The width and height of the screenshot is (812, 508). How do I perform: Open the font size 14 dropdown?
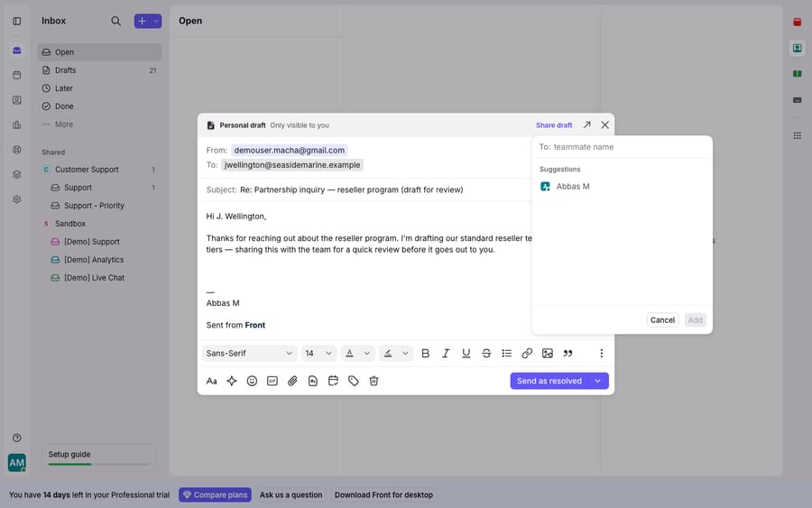(x=319, y=353)
